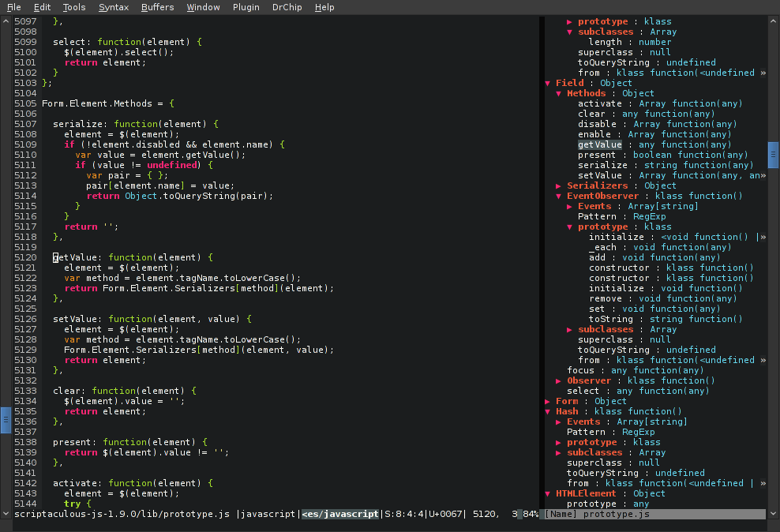780x532 pixels.
Task: Select the toString tag in the outline
Action: coord(610,319)
